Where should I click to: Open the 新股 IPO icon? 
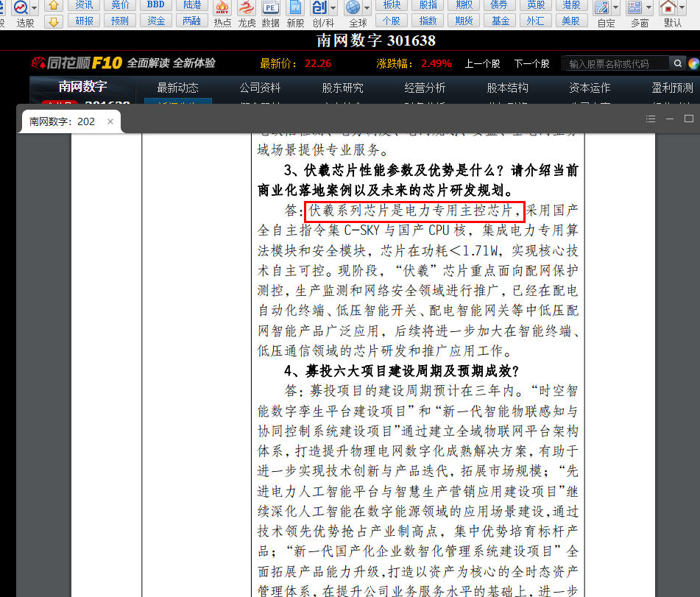click(x=295, y=7)
